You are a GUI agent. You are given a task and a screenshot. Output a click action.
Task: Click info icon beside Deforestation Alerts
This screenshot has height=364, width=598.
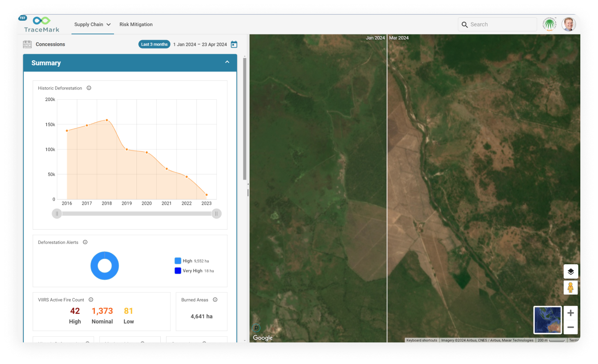85,242
